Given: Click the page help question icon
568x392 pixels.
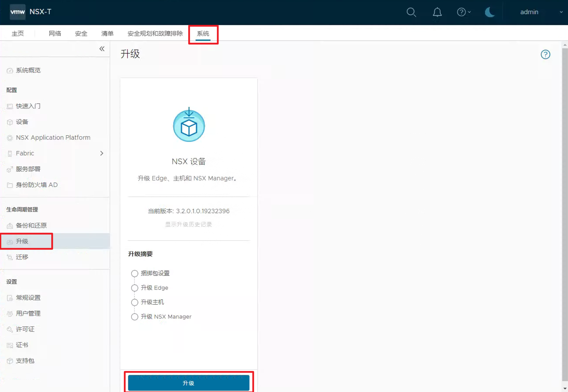Looking at the screenshot, I should coord(545,54).
